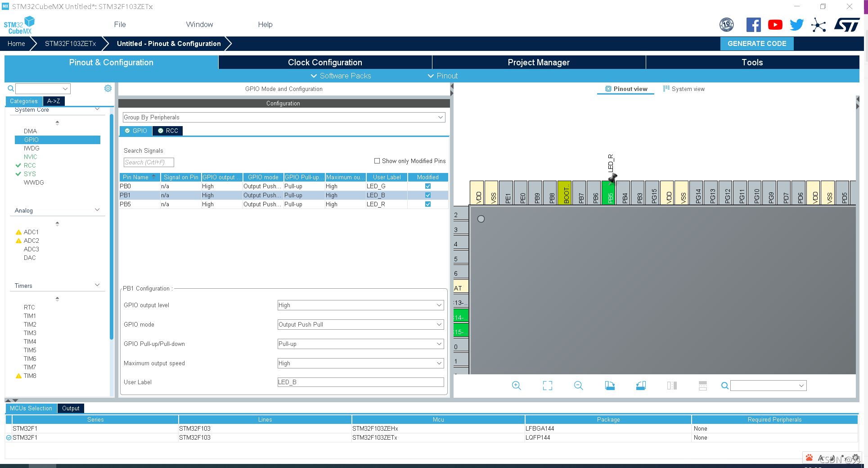Click the PD7 pin on the chip

[x=785, y=193]
